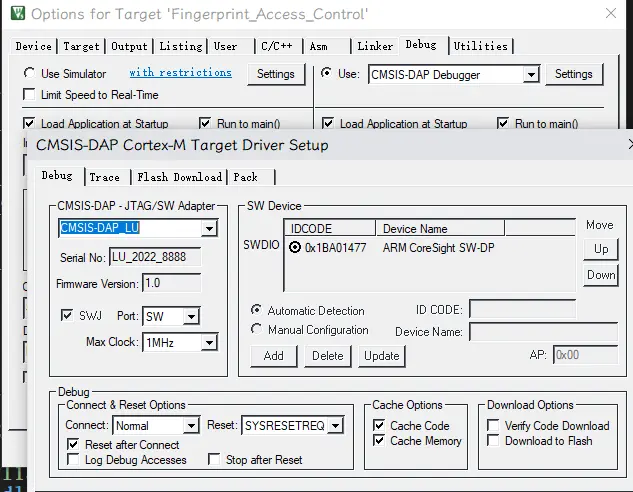Open the Utilities tab in Options

pyautogui.click(x=480, y=46)
